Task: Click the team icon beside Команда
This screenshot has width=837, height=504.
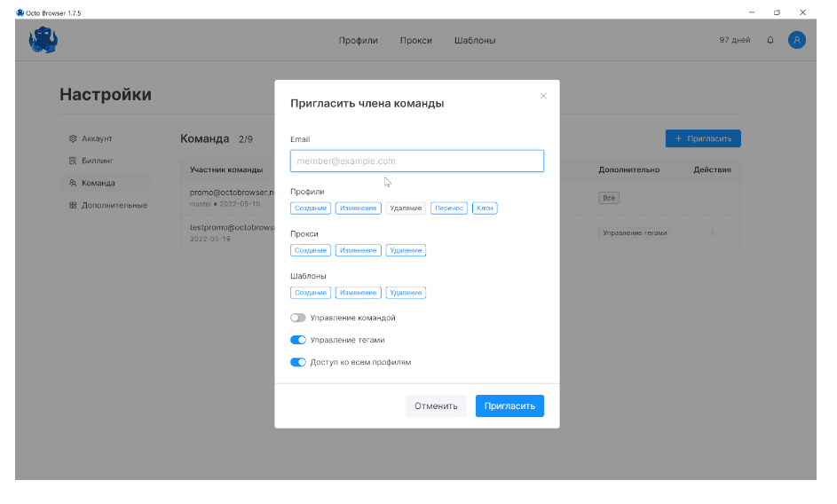Action: click(73, 183)
